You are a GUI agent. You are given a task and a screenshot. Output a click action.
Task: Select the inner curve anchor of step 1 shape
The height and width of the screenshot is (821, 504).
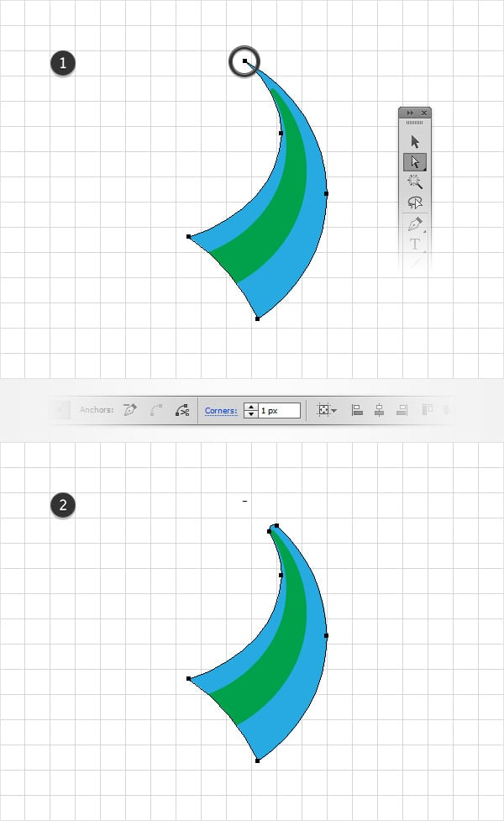[281, 133]
